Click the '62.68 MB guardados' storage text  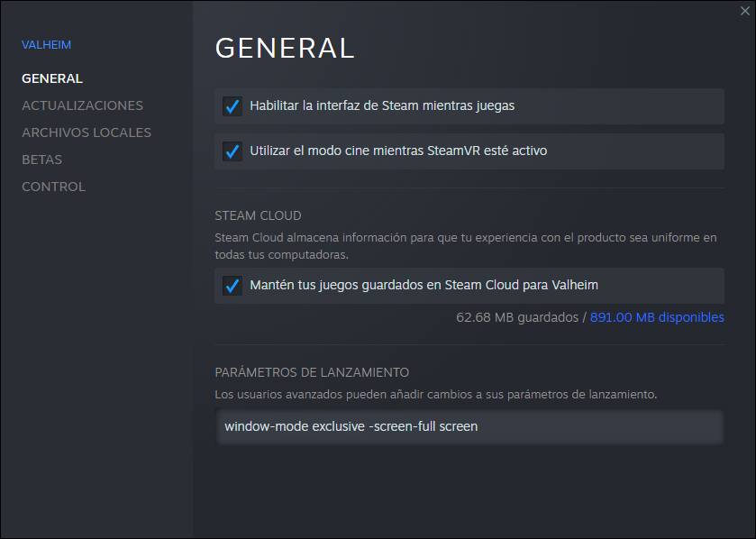click(x=517, y=317)
